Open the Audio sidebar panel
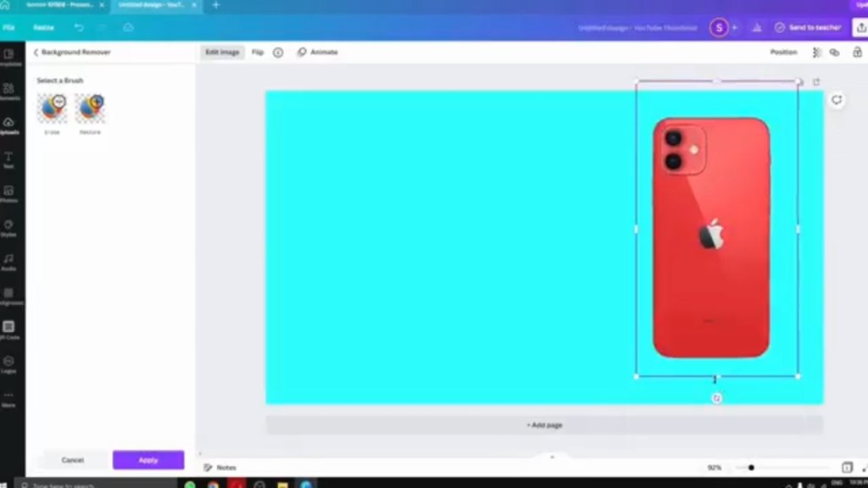Screen dimensions: 868x488 [x=8, y=263]
